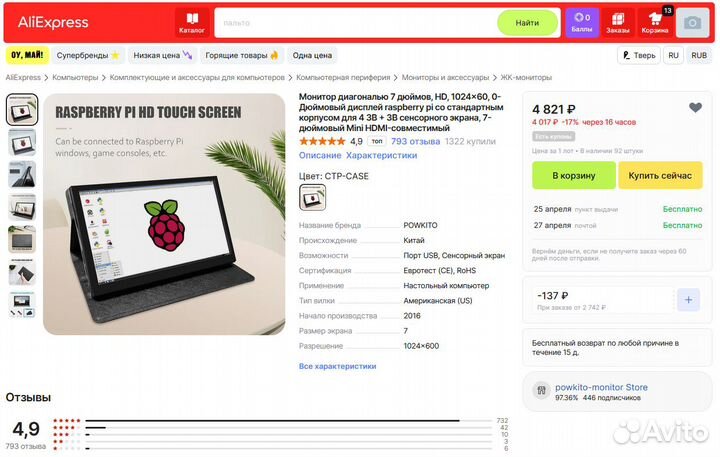This screenshot has width=720, height=457.
Task: Open the Заказы orders icon
Action: [x=618, y=23]
